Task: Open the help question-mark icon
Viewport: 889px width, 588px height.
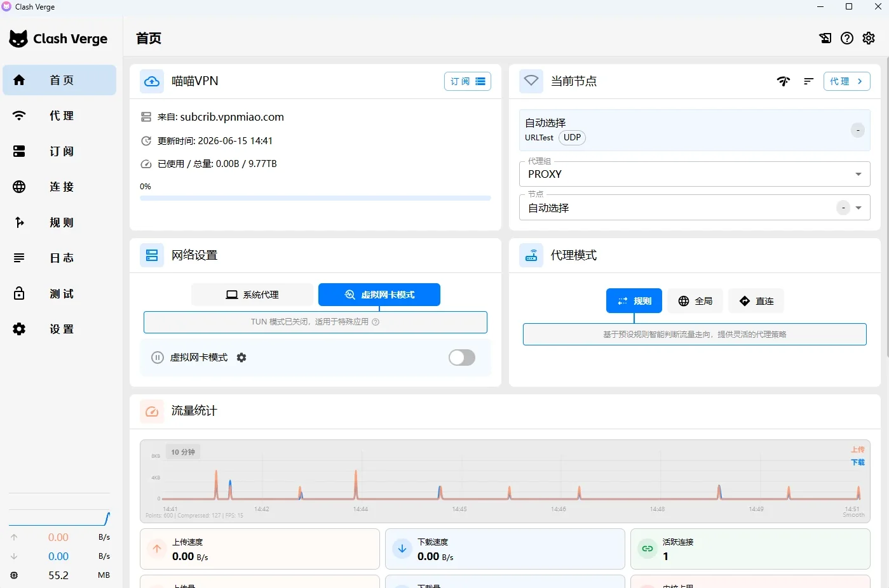Action: 847,38
